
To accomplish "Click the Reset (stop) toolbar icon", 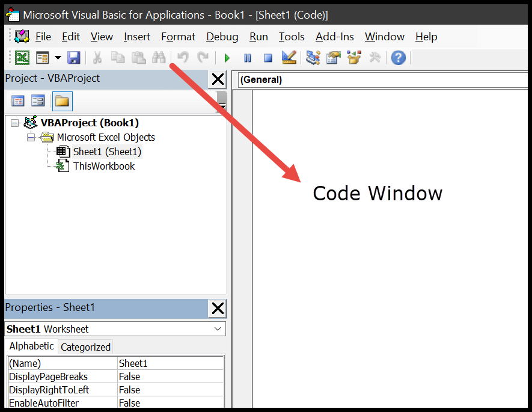I will (x=268, y=58).
